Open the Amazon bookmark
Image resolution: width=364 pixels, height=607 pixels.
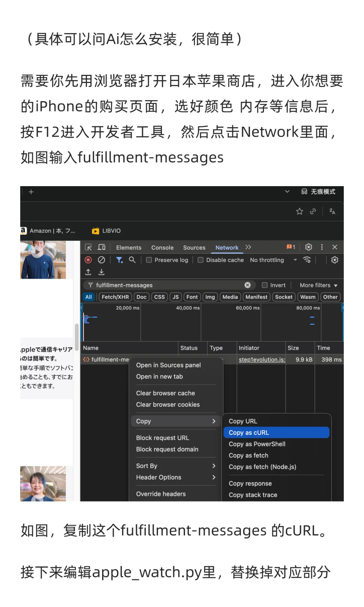coord(48,231)
